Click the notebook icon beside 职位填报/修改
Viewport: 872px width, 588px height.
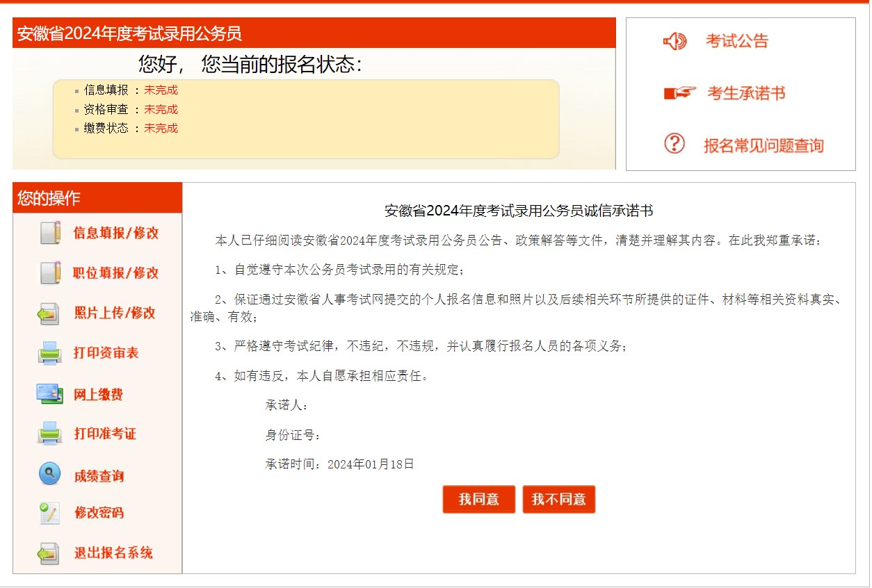coord(49,272)
